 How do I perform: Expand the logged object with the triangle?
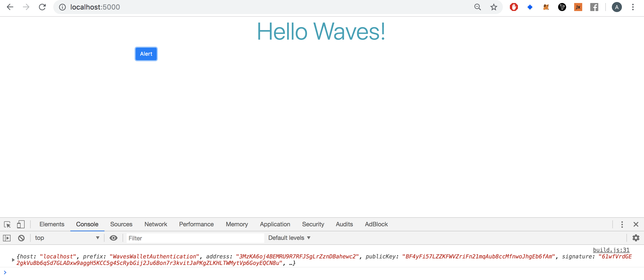pyautogui.click(x=13, y=260)
